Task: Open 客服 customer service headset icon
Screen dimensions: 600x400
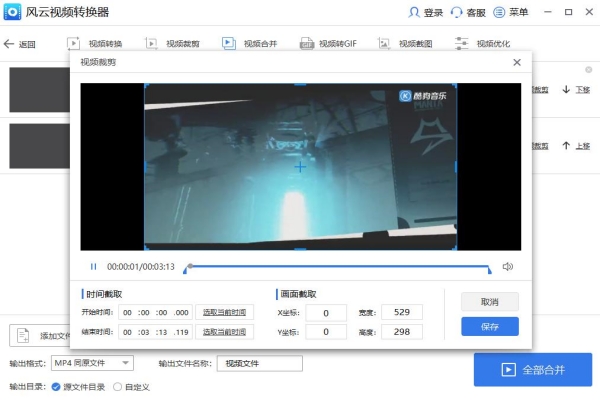Action: [457, 13]
